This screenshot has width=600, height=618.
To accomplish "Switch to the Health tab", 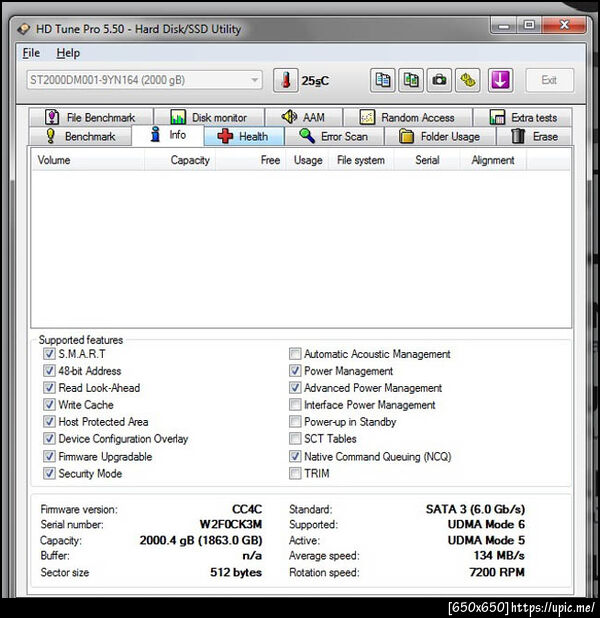I will [x=244, y=136].
